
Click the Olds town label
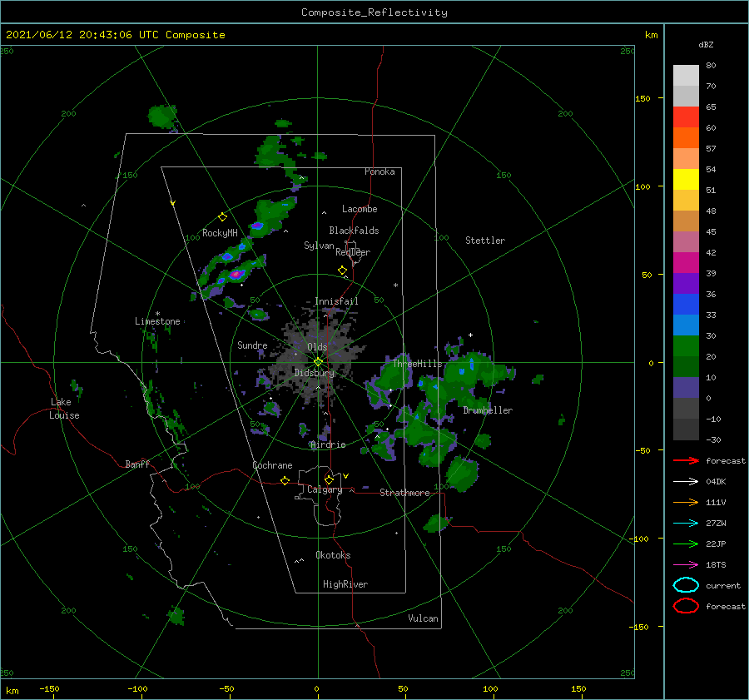pyautogui.click(x=317, y=347)
